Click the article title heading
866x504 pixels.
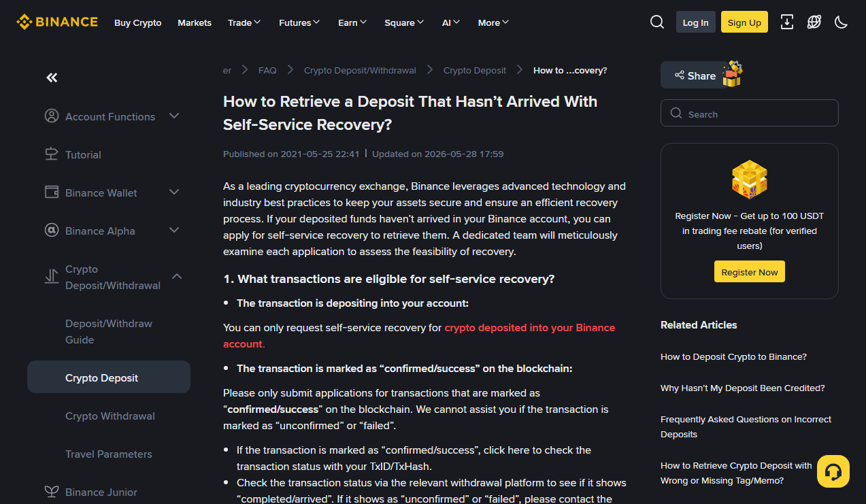410,113
